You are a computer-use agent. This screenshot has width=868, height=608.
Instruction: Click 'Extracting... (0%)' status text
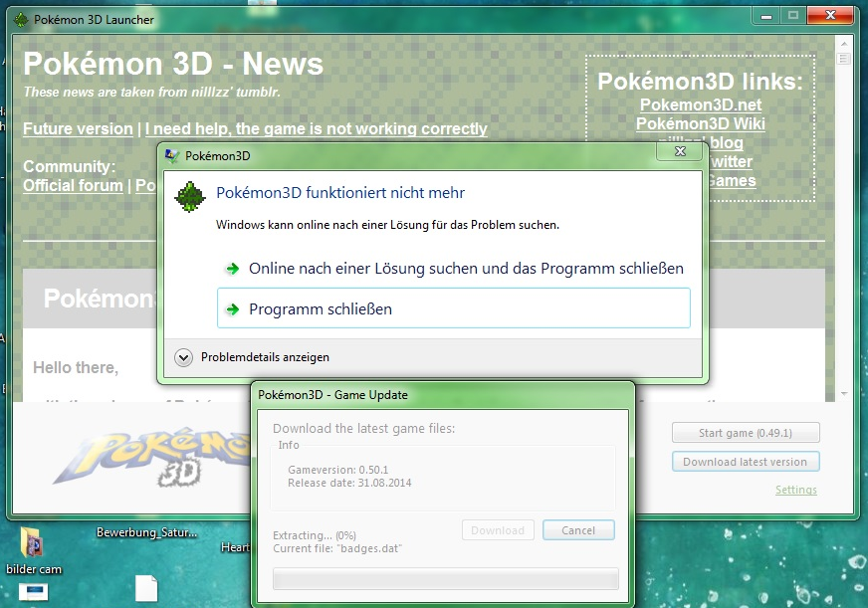[315, 535]
